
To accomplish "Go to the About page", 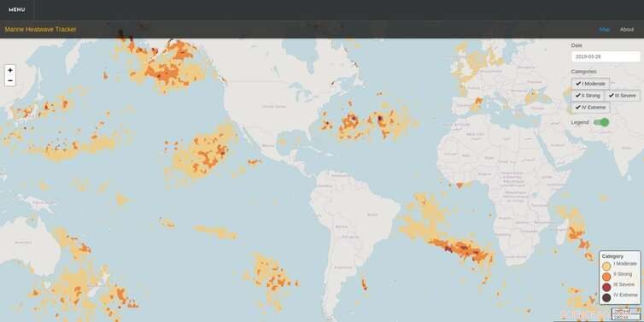I will [627, 30].
